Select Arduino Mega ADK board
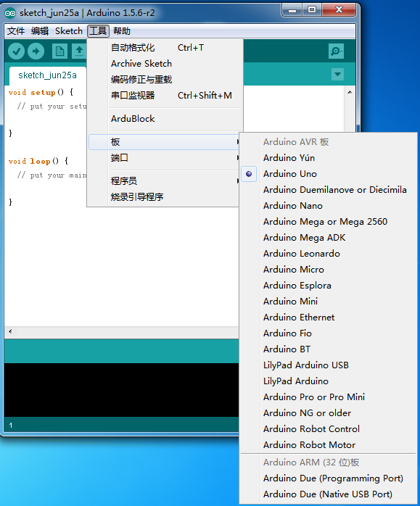This screenshot has height=506, width=420. (x=329, y=238)
